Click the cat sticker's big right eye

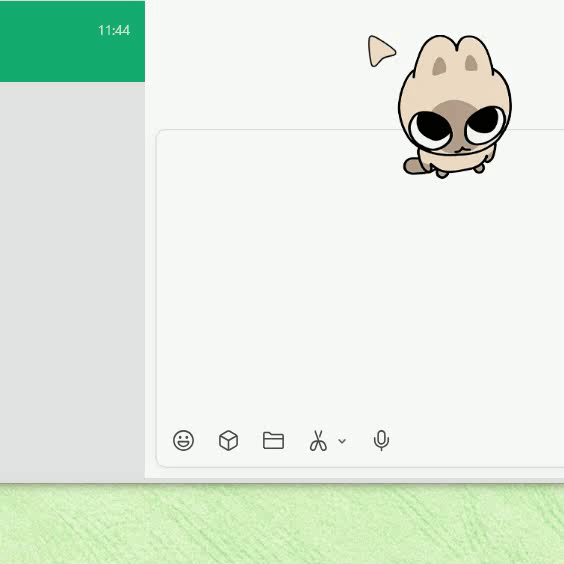pyautogui.click(x=486, y=124)
